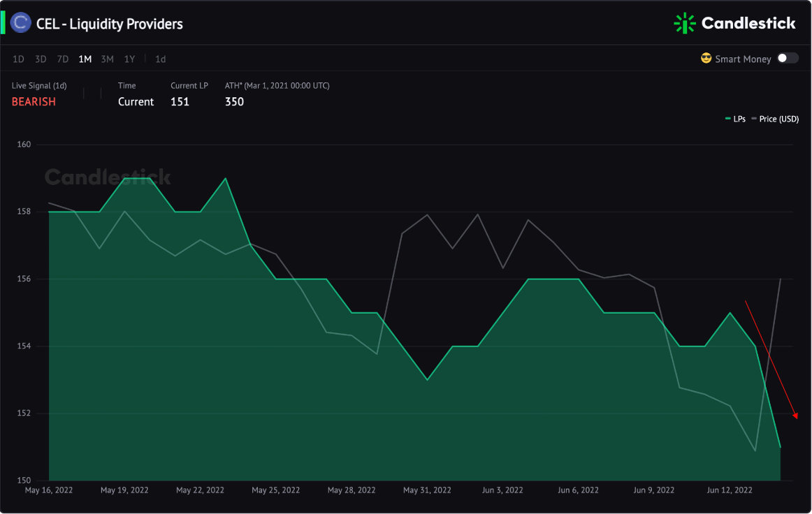
Task: Click the Current LP value 151
Action: coord(180,101)
